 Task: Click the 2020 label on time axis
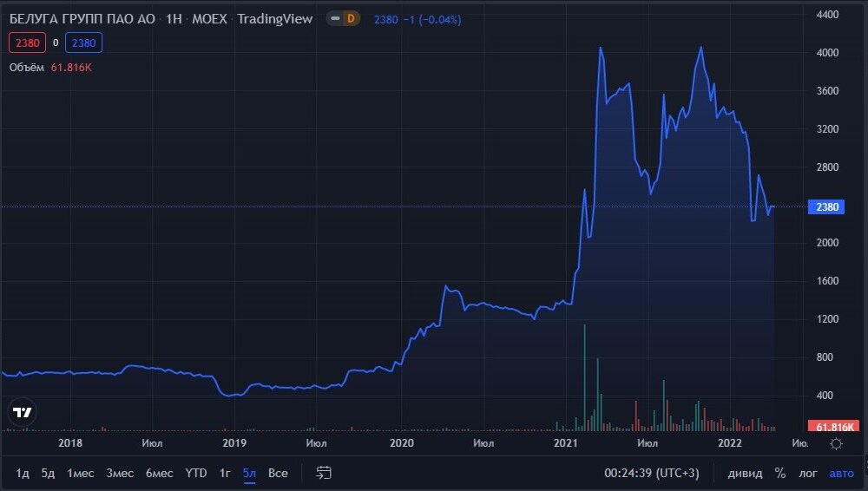pyautogui.click(x=402, y=442)
